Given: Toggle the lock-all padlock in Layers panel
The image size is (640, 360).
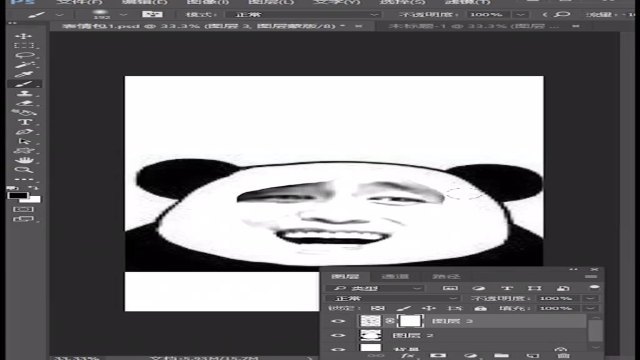Looking at the screenshot, I should pos(481,308).
